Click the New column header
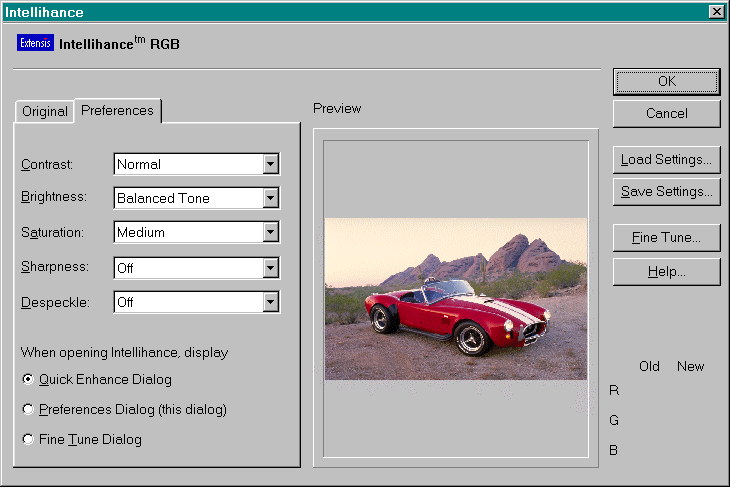 (x=690, y=366)
